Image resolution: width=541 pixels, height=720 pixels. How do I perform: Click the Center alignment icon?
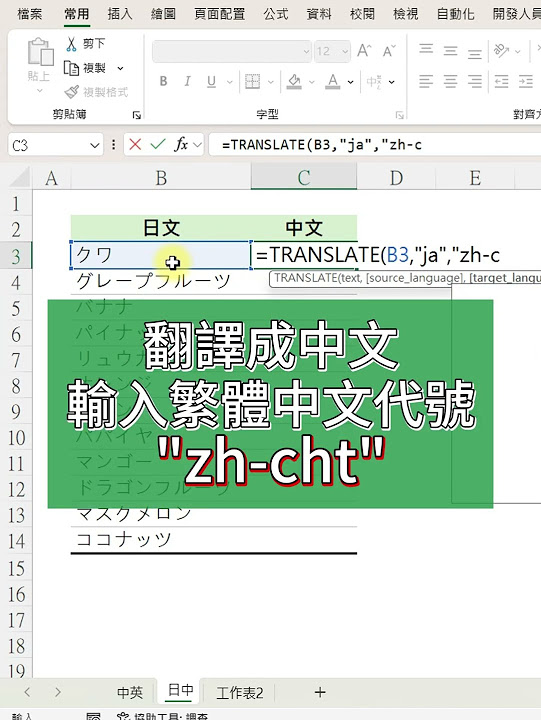pos(451,82)
